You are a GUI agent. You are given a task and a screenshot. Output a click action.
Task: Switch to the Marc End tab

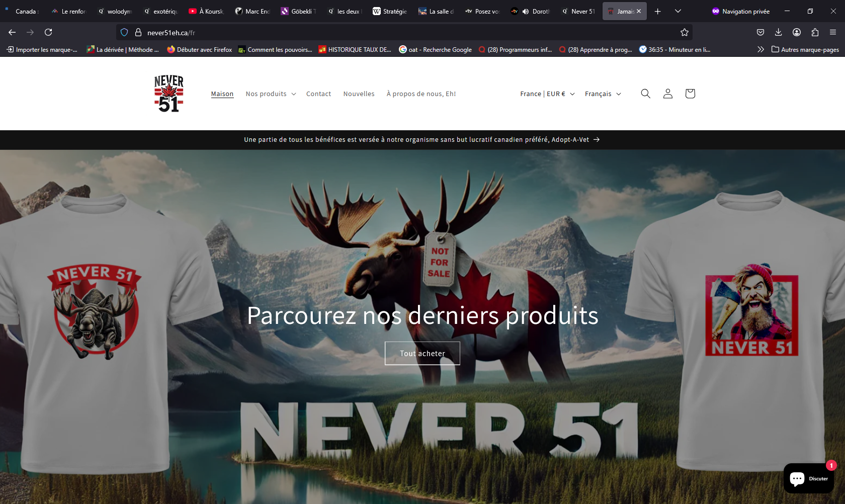(x=252, y=11)
